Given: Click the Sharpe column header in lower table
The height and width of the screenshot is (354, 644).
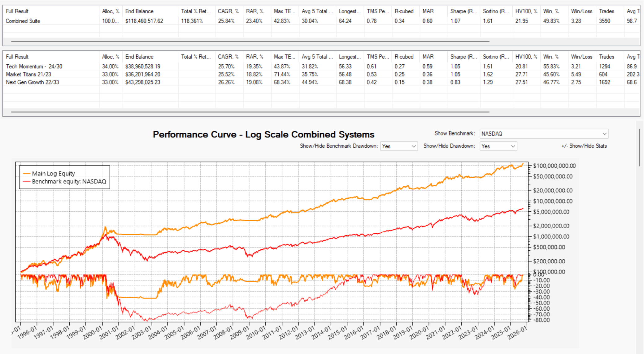Looking at the screenshot, I should coord(463,57).
